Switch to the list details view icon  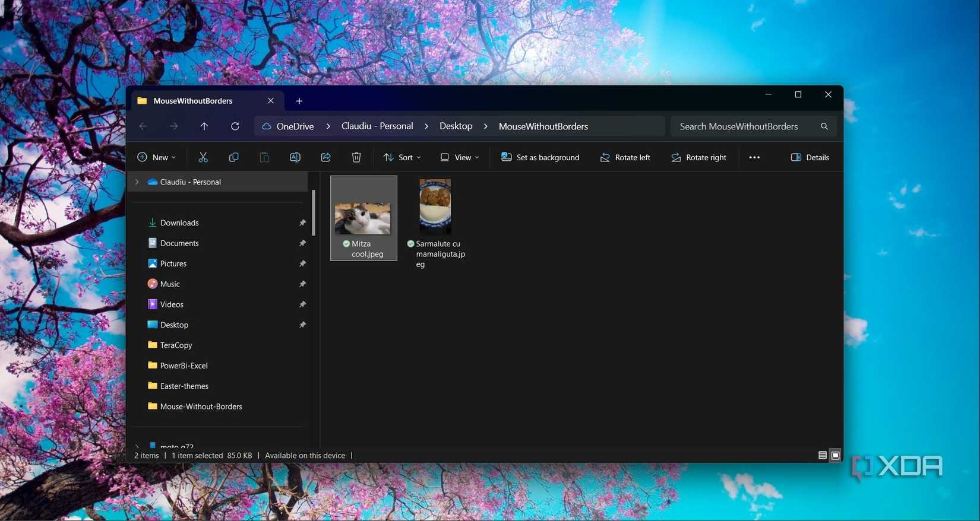point(823,456)
